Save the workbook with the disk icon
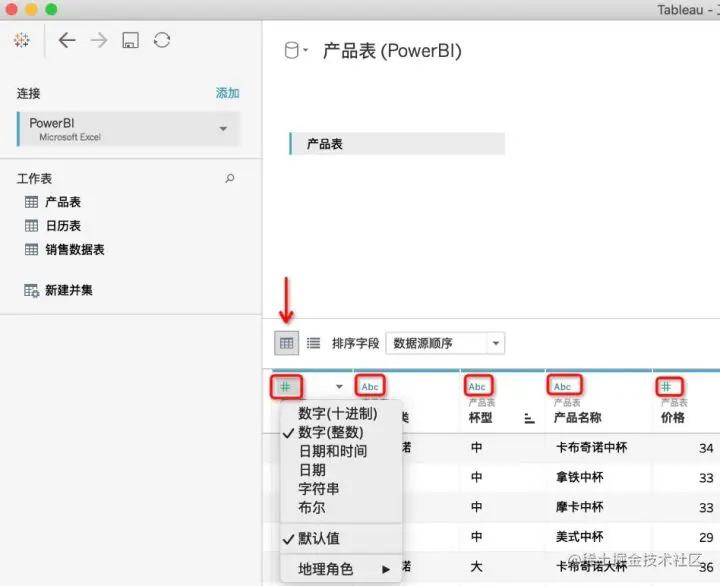This screenshot has width=720, height=586. (130, 40)
